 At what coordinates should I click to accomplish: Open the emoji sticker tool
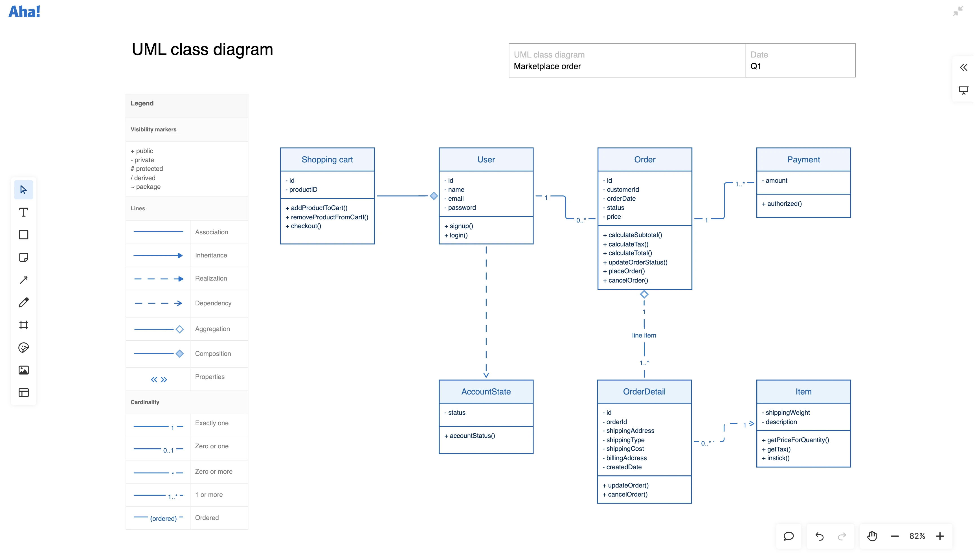pos(23,348)
